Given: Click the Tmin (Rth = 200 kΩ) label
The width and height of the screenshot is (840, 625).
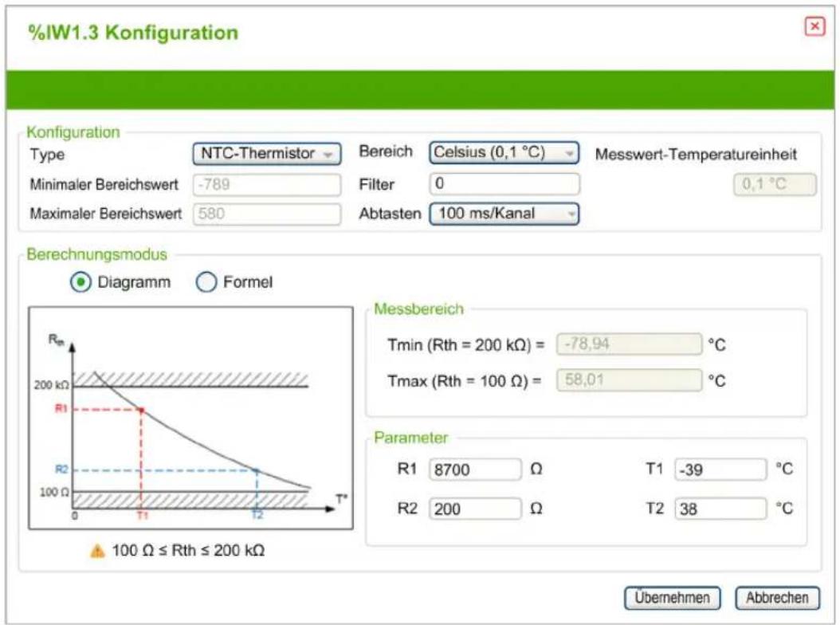Looking at the screenshot, I should point(466,344).
